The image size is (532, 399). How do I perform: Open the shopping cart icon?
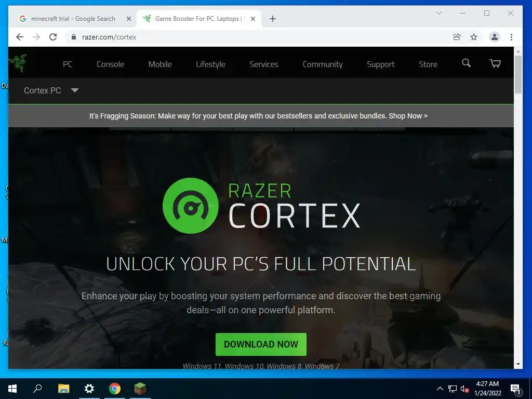coord(495,63)
